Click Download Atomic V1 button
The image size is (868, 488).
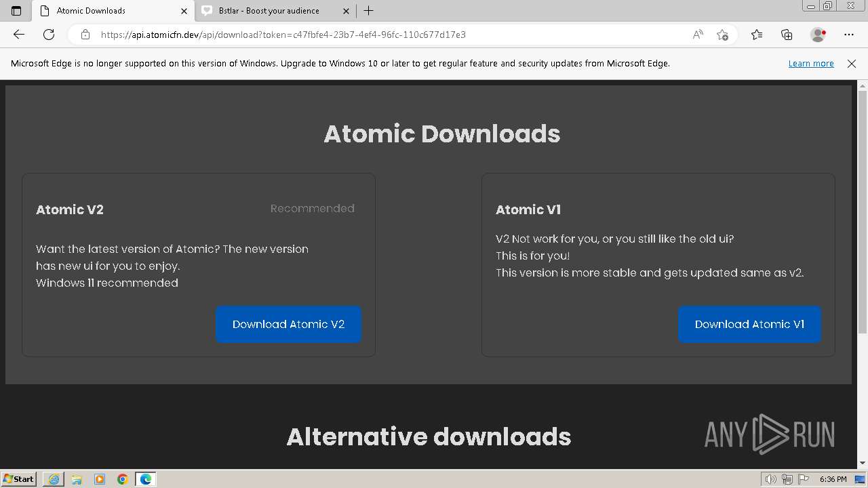point(749,324)
